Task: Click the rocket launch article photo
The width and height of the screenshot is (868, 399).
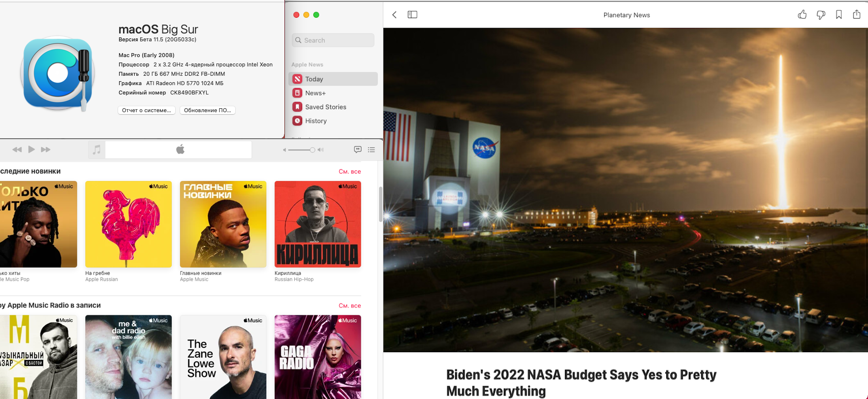Action: tap(625, 190)
